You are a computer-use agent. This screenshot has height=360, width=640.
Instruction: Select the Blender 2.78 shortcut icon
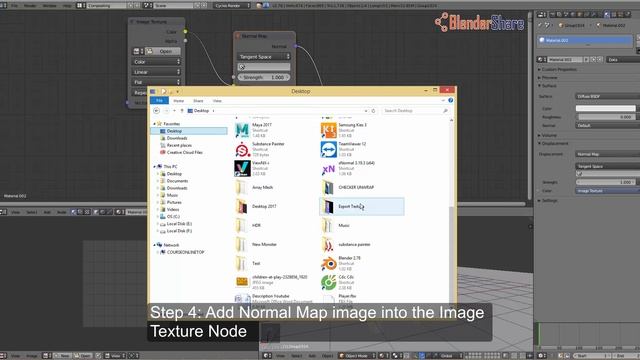pos(329,264)
